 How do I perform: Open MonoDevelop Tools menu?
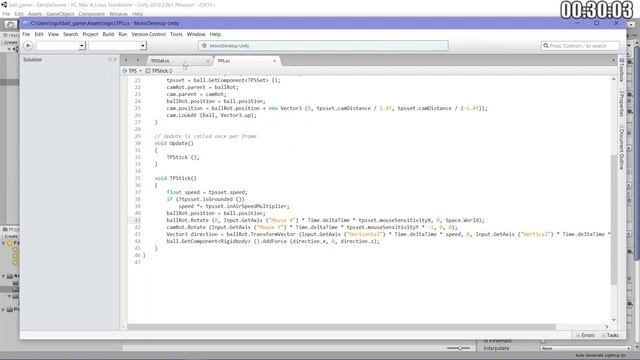point(176,34)
